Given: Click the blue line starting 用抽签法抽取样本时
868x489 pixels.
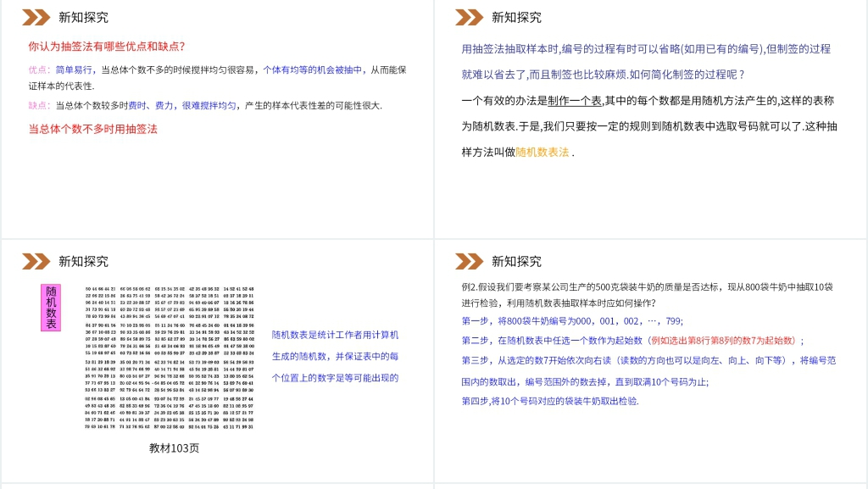Looking at the screenshot, I should coord(646,49).
